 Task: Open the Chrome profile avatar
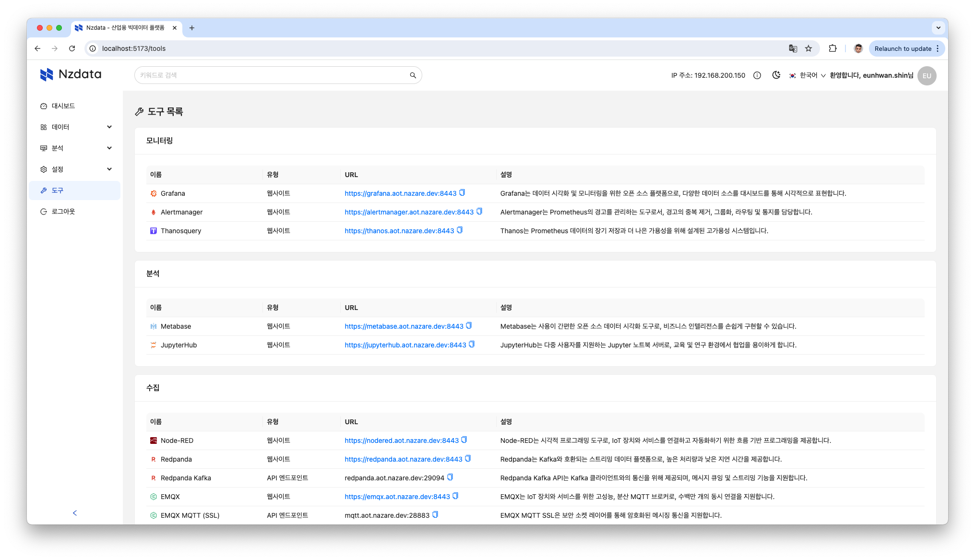[x=858, y=48]
